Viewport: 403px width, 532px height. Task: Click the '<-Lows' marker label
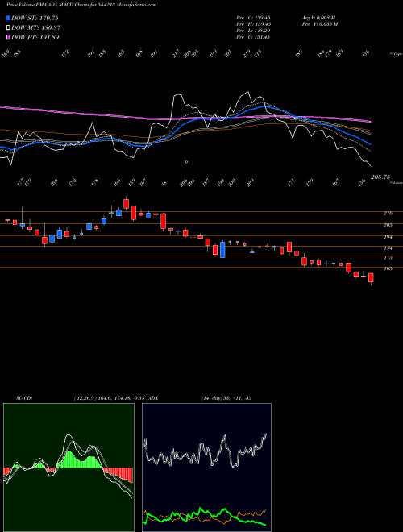396,182
